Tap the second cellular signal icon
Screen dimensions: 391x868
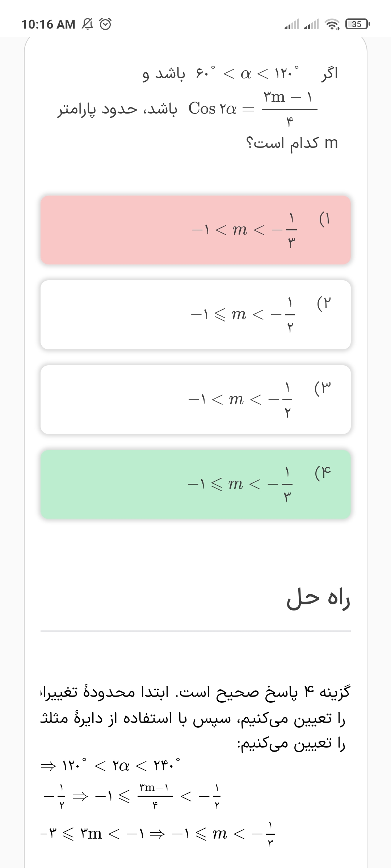tap(311, 24)
